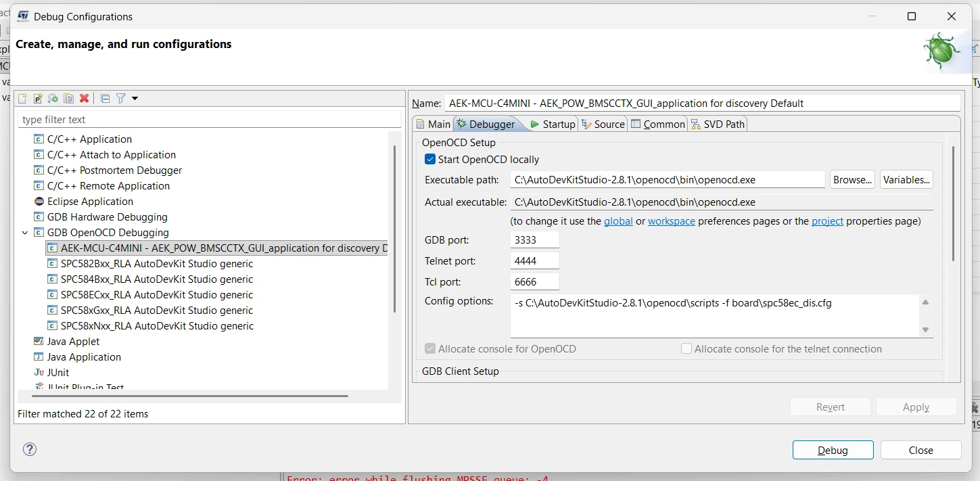Click the help question mark icon
This screenshot has width=980, height=481.
point(29,449)
